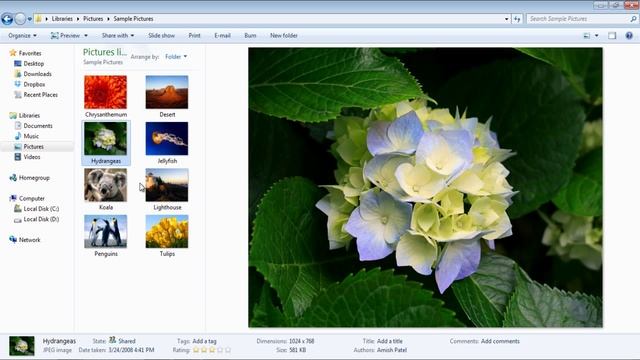Open the Share with menu
The height and width of the screenshot is (360, 640).
tap(118, 36)
